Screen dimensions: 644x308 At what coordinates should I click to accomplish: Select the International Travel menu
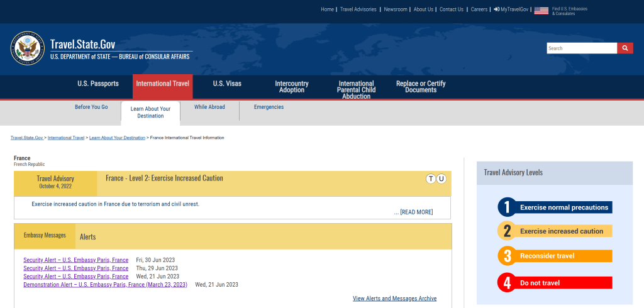(163, 87)
